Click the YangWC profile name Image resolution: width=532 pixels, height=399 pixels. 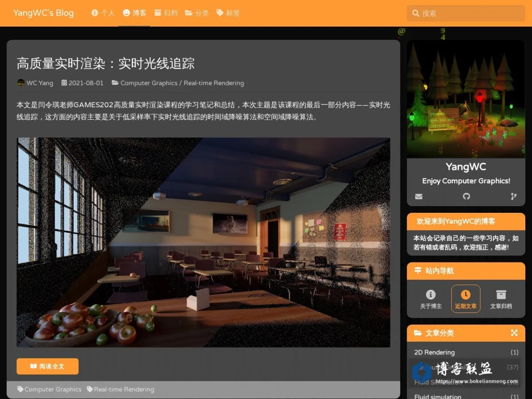466,167
